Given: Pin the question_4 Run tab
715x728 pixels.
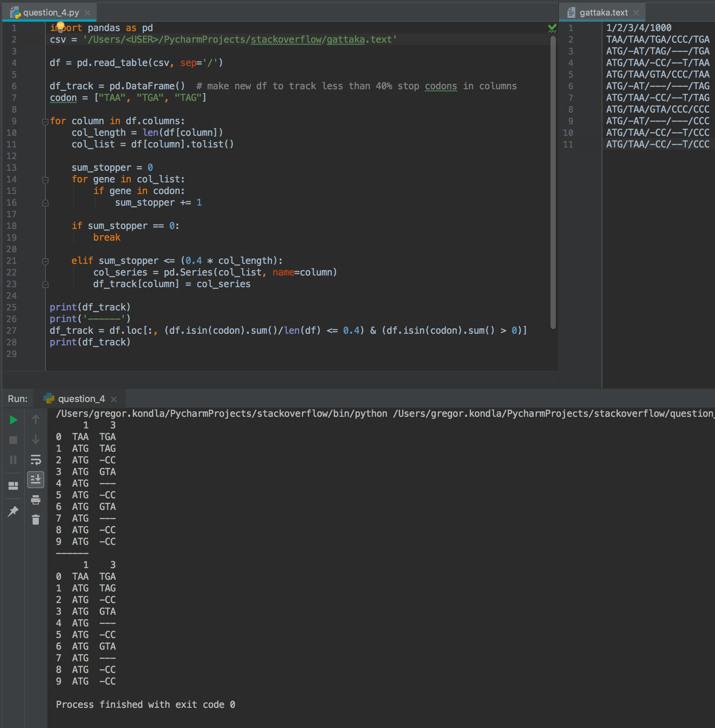Looking at the screenshot, I should coord(13,511).
